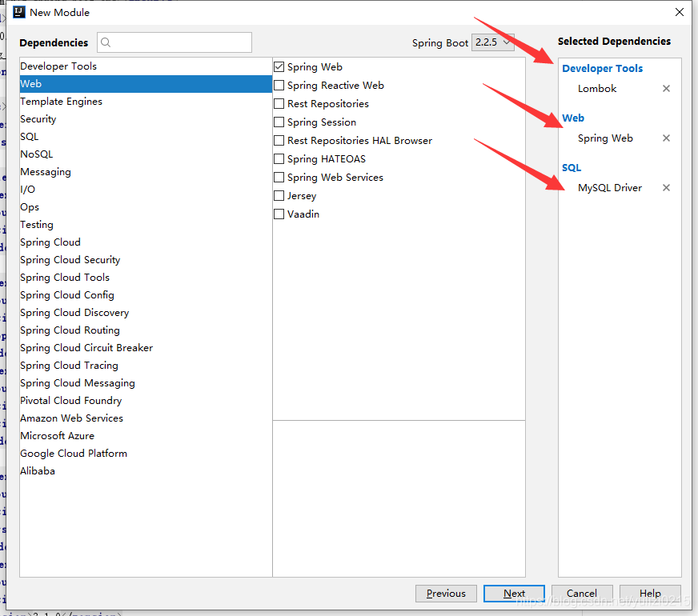This screenshot has width=698, height=616.
Task: Enable the Spring Reactive Web checkbox
Action: point(279,86)
